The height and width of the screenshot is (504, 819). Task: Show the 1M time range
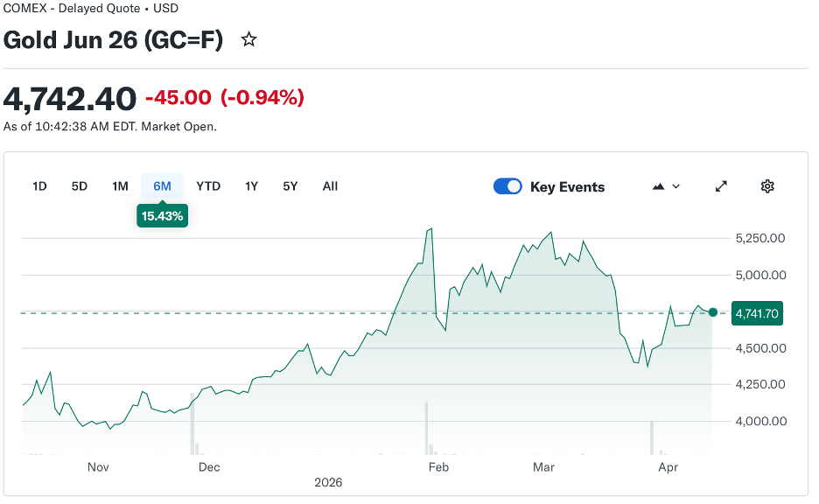pos(120,186)
